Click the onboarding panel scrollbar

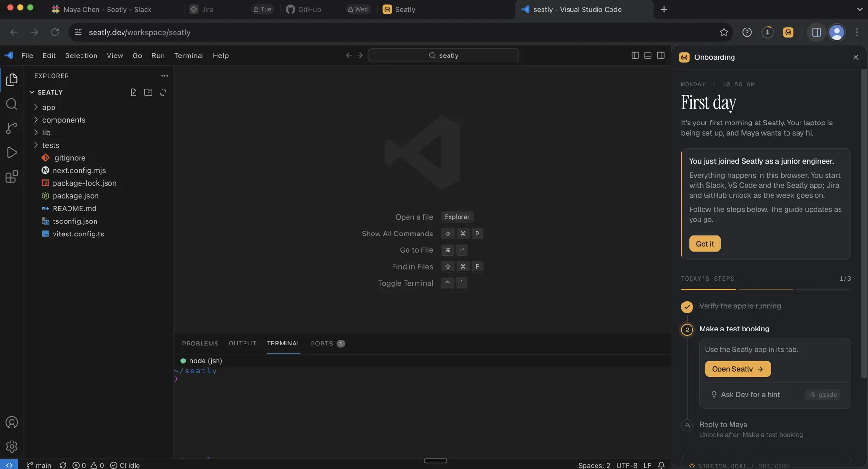pyautogui.click(x=864, y=224)
